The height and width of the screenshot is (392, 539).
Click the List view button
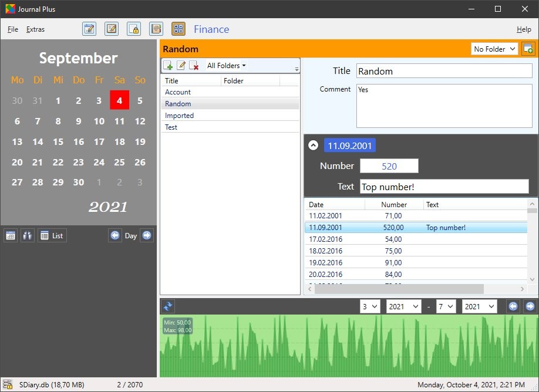pyautogui.click(x=52, y=236)
